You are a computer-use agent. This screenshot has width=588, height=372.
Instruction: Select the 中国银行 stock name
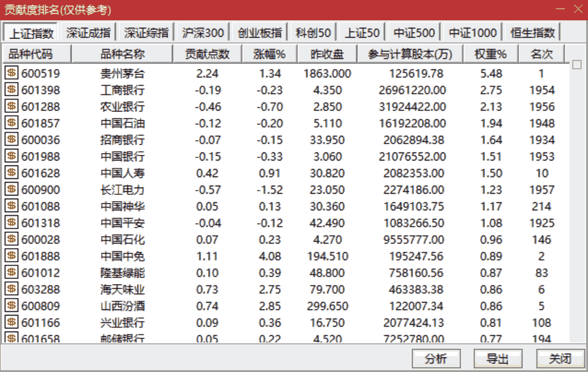122,156
